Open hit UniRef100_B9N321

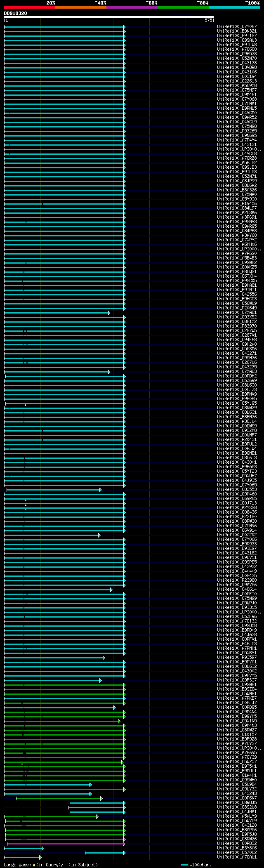tap(237, 31)
